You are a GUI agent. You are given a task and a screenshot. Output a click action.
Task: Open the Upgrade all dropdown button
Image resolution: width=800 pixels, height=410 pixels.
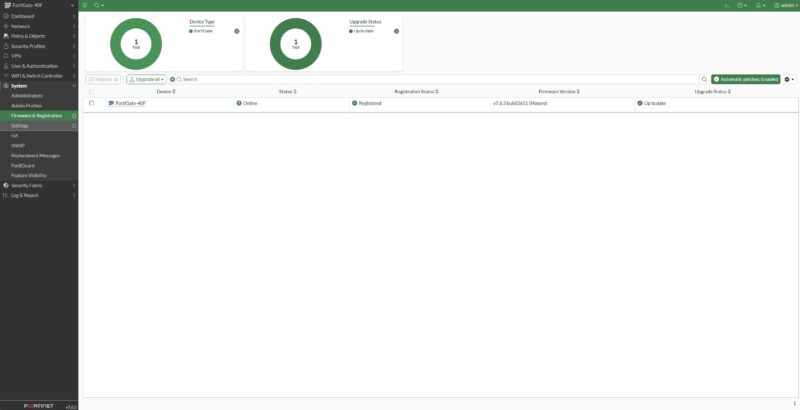[146, 80]
